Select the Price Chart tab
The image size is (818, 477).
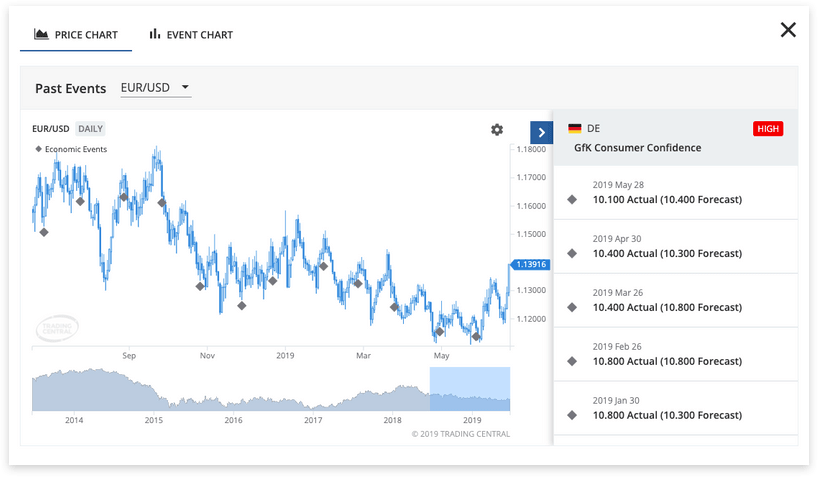[x=76, y=35]
